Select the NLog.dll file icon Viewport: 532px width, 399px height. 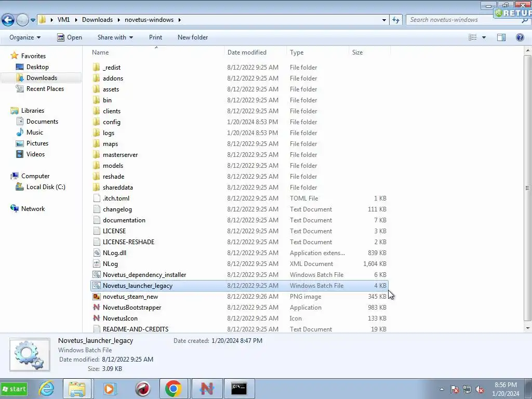pos(96,253)
